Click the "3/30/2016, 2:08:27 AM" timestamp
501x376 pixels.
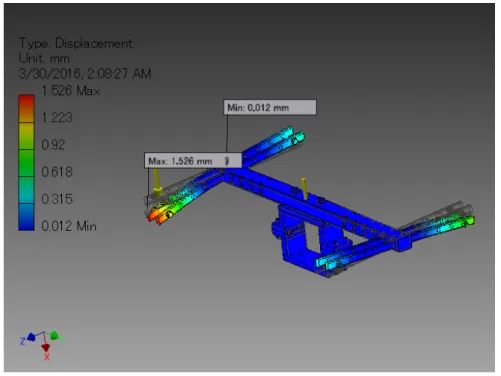point(85,74)
